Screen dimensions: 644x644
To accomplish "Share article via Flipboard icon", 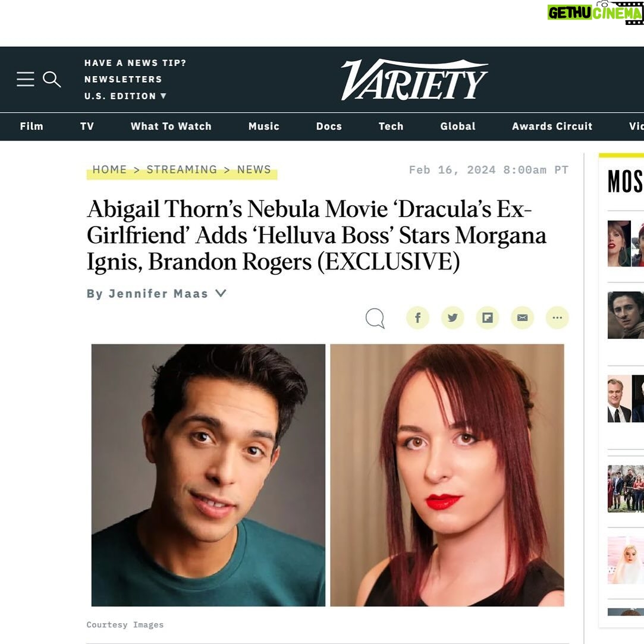I will (488, 318).
